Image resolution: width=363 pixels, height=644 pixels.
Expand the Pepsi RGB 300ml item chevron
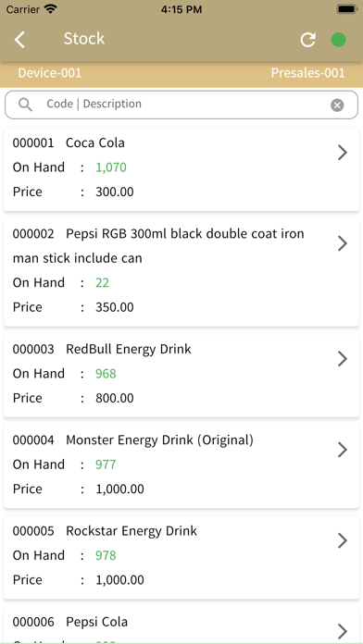click(342, 243)
